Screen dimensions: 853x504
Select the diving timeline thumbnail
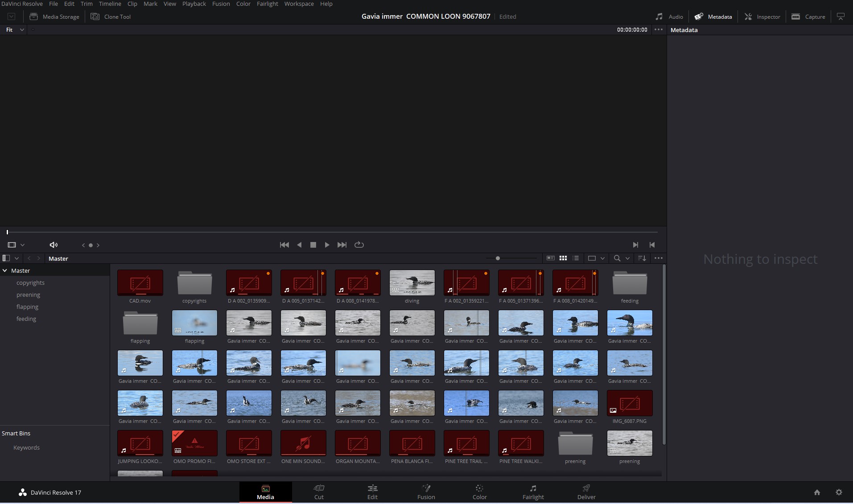[412, 283]
